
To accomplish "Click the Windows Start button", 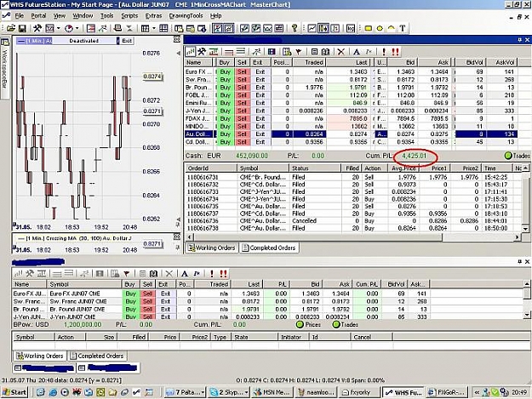I will [14, 392].
